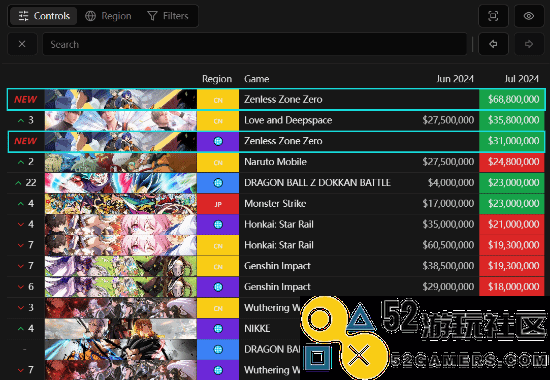
Task: Open the Naruto Mobile game entry
Action: pyautogui.click(x=275, y=162)
